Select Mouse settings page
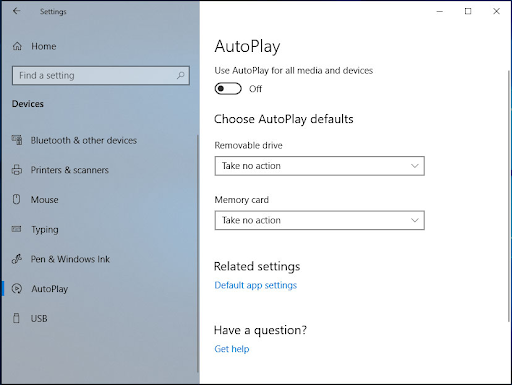The width and height of the screenshot is (512, 385). (44, 200)
